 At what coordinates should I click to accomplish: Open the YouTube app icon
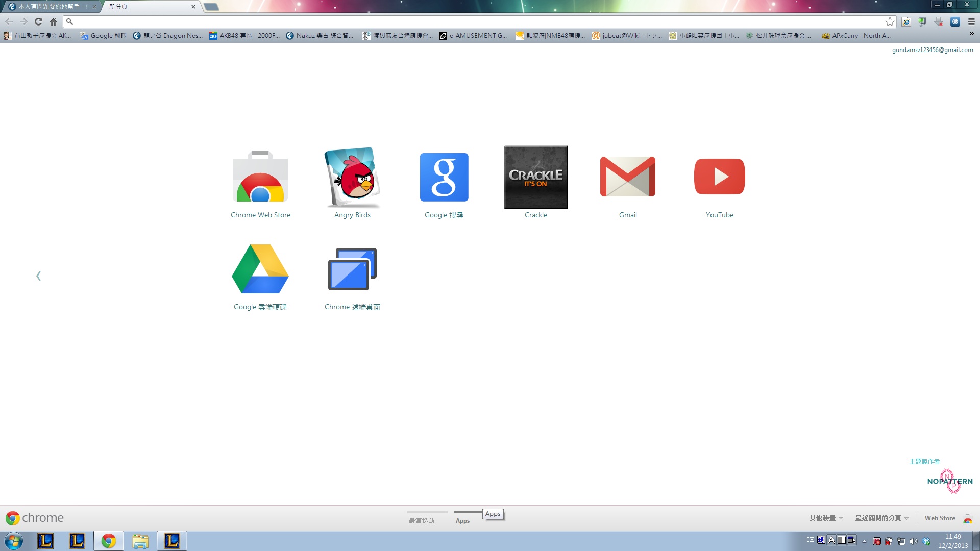click(x=720, y=177)
